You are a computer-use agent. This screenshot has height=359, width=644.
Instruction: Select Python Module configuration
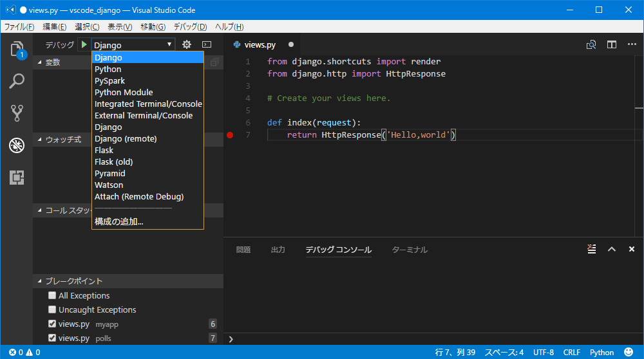click(148, 92)
